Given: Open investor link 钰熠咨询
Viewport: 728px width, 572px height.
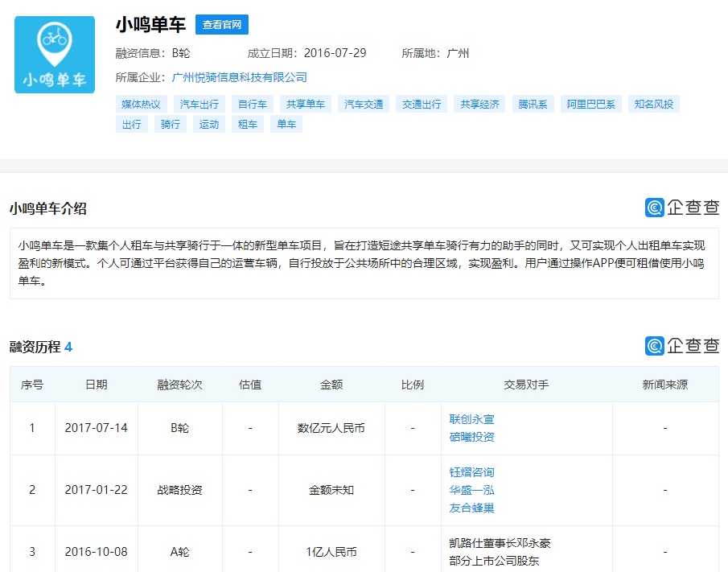Looking at the screenshot, I should pos(472,472).
